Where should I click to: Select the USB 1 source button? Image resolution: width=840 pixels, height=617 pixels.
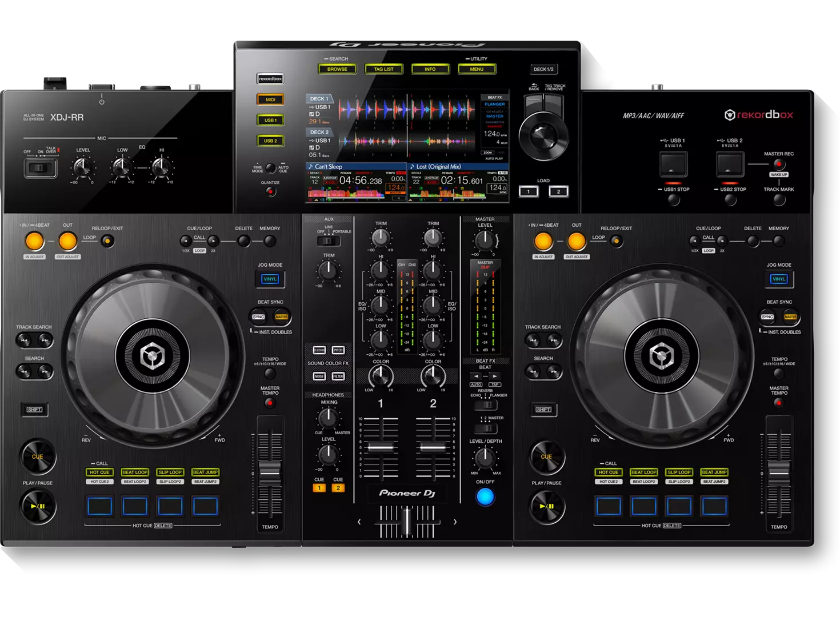pyautogui.click(x=270, y=120)
